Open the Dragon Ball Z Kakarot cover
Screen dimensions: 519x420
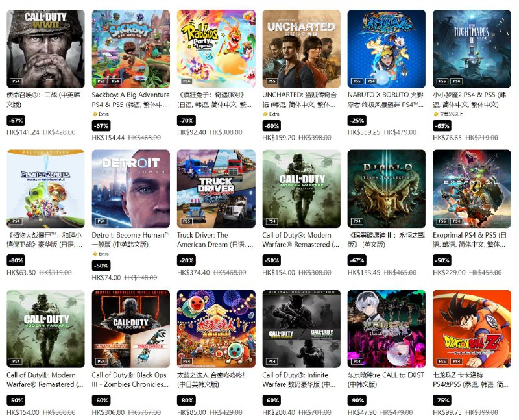point(472,328)
